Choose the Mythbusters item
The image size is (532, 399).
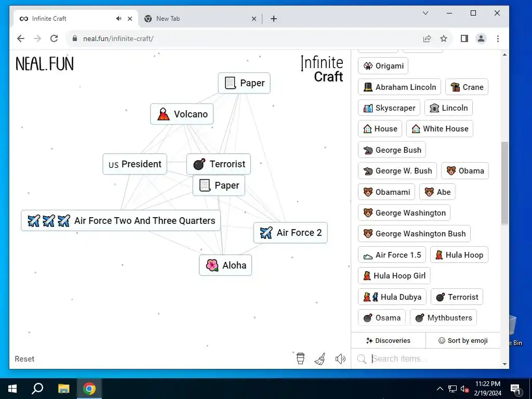coord(444,317)
